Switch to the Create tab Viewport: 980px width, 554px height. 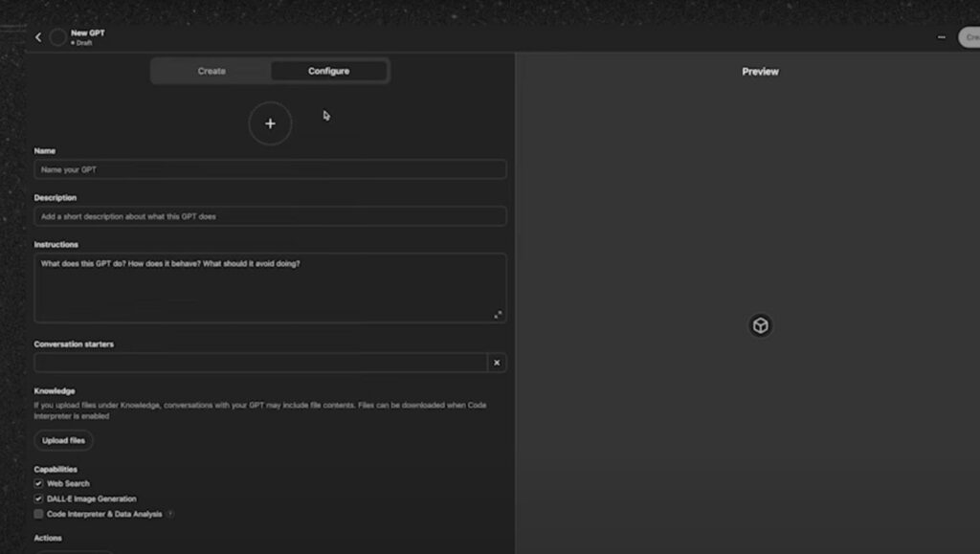tap(212, 71)
